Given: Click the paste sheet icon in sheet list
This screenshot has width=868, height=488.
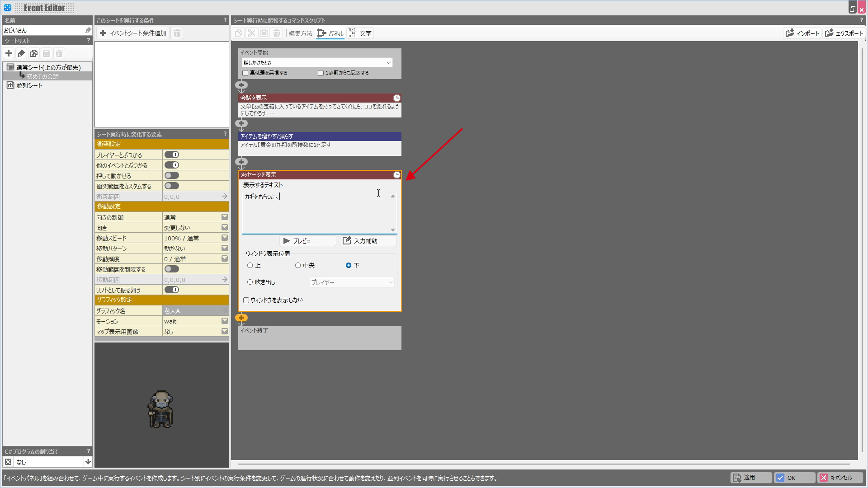Looking at the screenshot, I should click(47, 53).
